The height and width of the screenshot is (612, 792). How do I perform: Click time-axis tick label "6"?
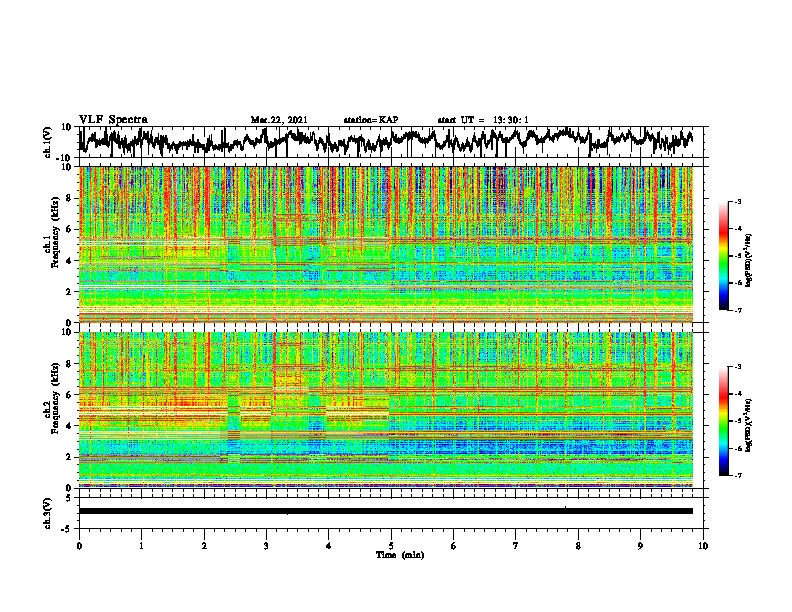pos(454,546)
